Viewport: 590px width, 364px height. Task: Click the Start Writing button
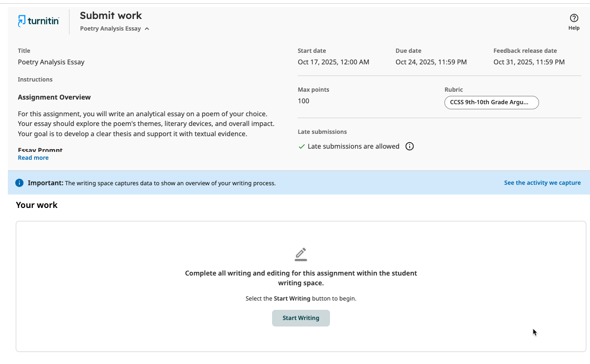click(x=301, y=318)
